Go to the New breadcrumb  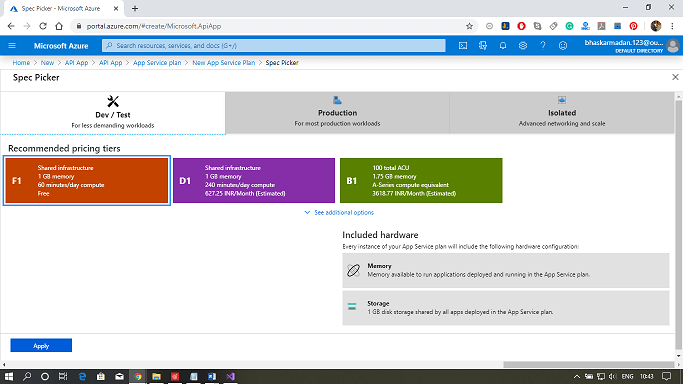point(47,63)
